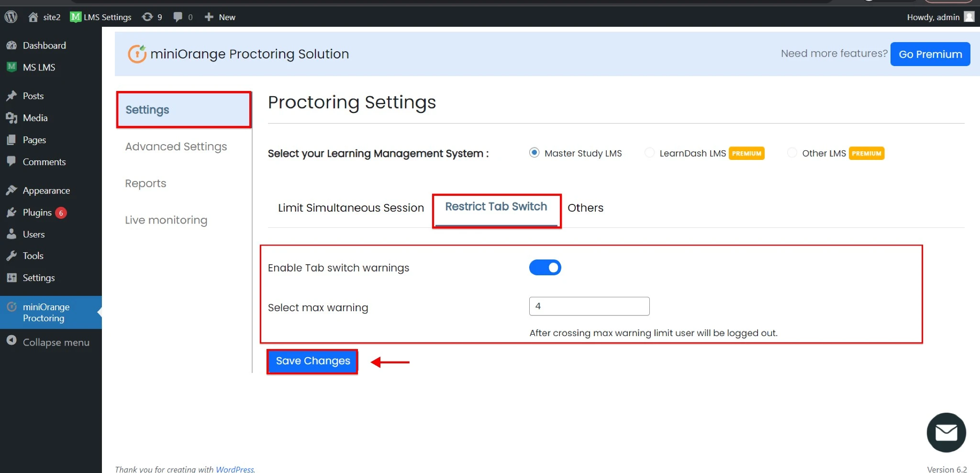Click the plus New icon in admin bar
The height and width of the screenshot is (473, 980).
209,17
